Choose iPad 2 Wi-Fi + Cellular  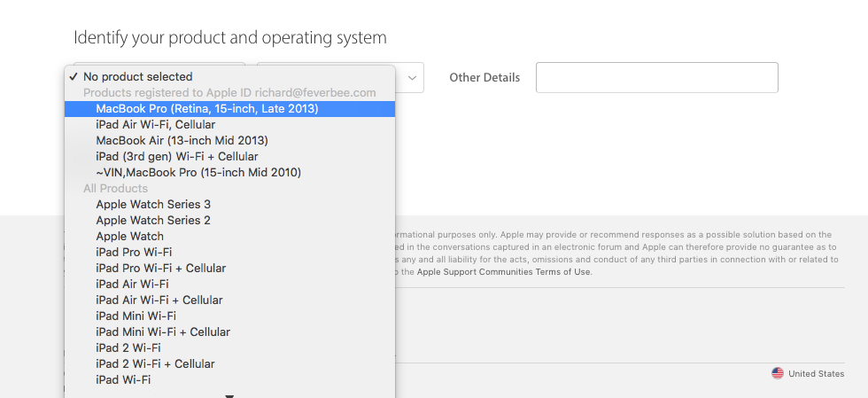pos(229,363)
